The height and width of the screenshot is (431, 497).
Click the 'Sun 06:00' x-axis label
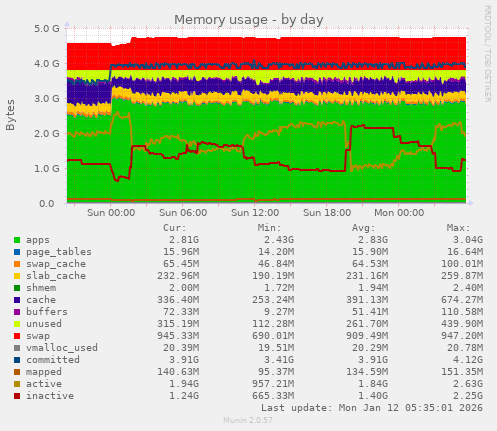coord(183,213)
